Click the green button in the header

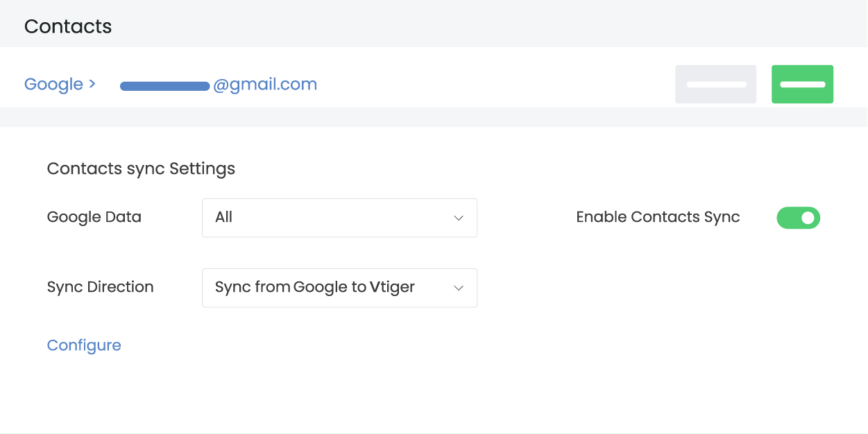click(802, 85)
